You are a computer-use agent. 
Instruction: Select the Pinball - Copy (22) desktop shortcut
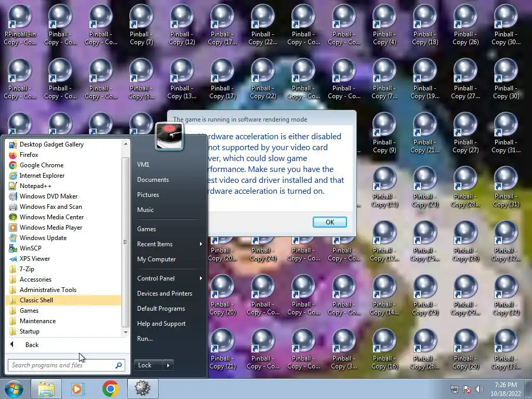coord(263,79)
